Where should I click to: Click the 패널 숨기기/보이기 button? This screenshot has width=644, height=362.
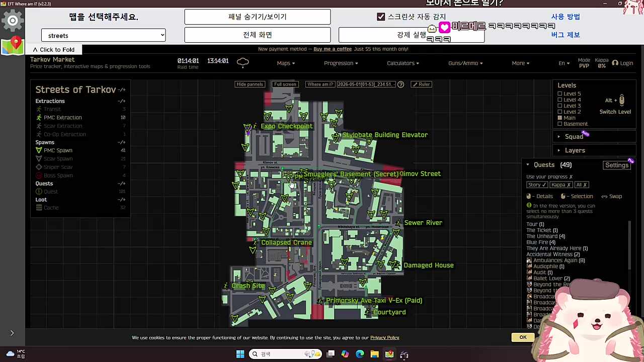click(258, 17)
